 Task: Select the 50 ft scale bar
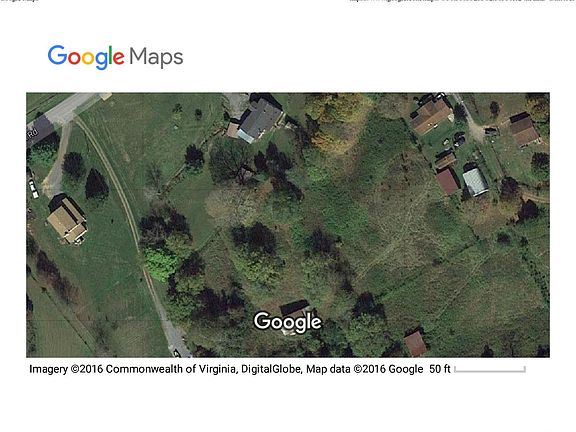(x=490, y=369)
